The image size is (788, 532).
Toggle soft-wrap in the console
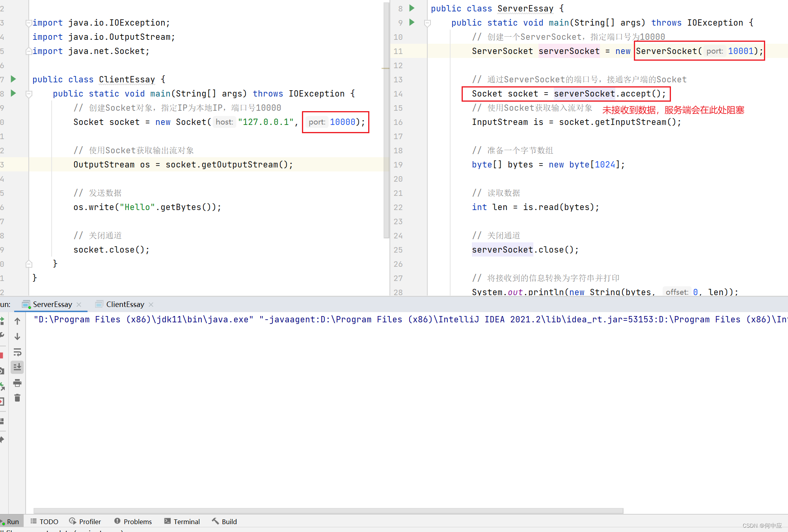[x=17, y=352]
